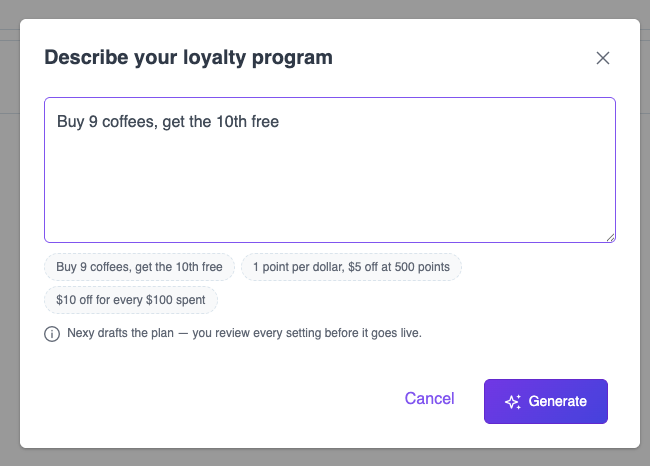
Task: Pick the '1 point per dollar' suggestion chip
Action: tap(351, 267)
